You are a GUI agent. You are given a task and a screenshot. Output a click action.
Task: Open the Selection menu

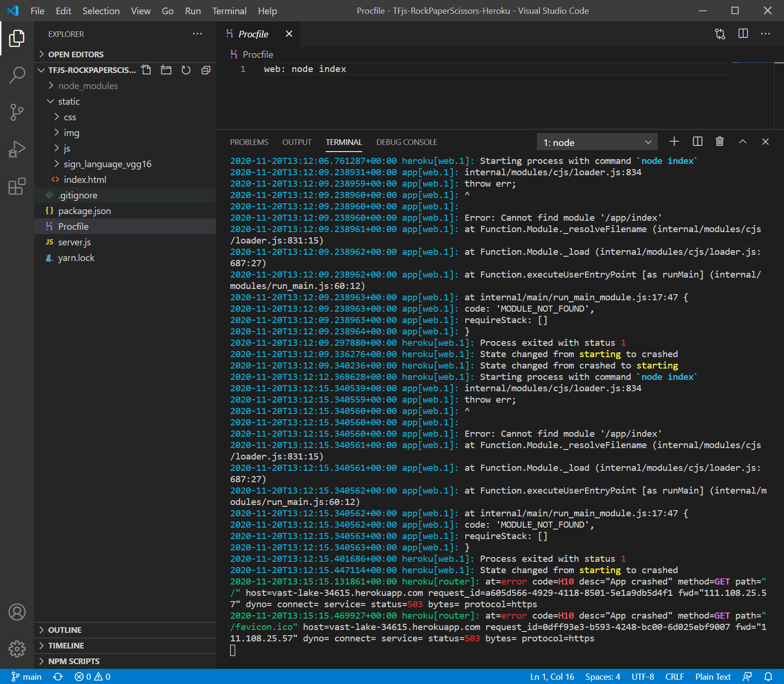101,10
